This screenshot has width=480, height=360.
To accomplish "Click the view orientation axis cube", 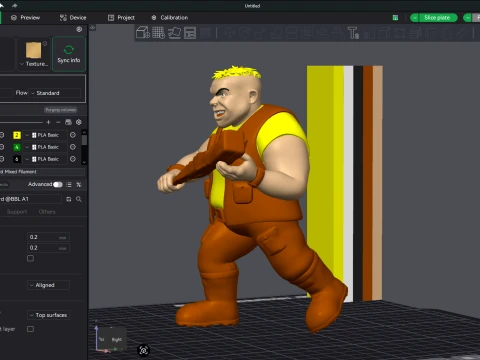I will tap(110, 339).
